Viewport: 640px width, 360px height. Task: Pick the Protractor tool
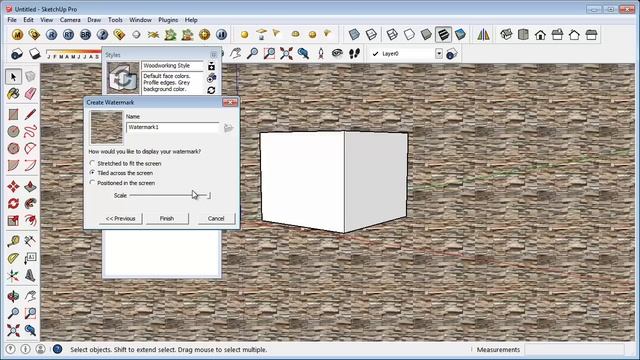(13, 258)
